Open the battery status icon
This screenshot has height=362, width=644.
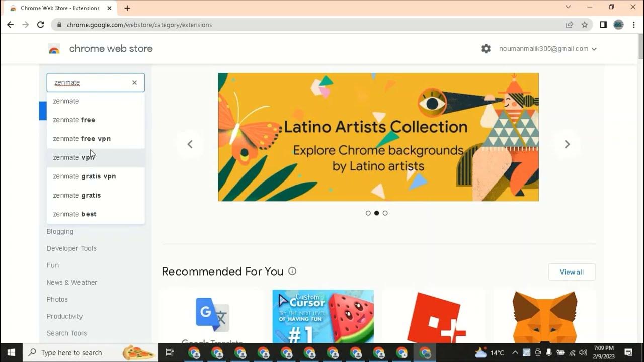[560, 352]
